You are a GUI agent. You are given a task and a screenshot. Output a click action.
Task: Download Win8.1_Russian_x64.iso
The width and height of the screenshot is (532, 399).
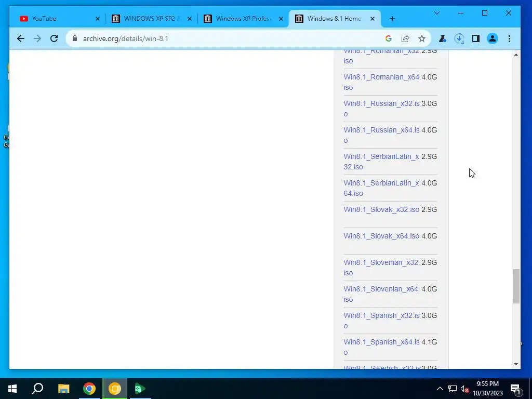tap(382, 135)
